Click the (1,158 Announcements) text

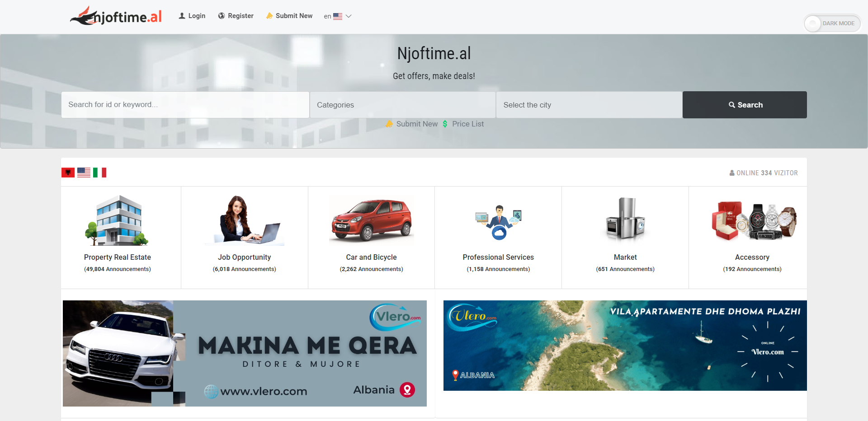point(498,269)
